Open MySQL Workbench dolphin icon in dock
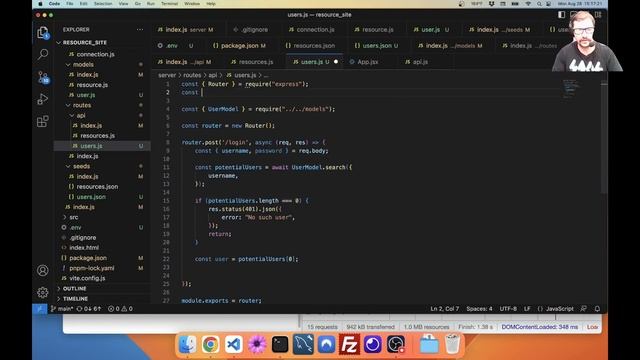The width and height of the screenshot is (640, 360). click(x=303, y=344)
